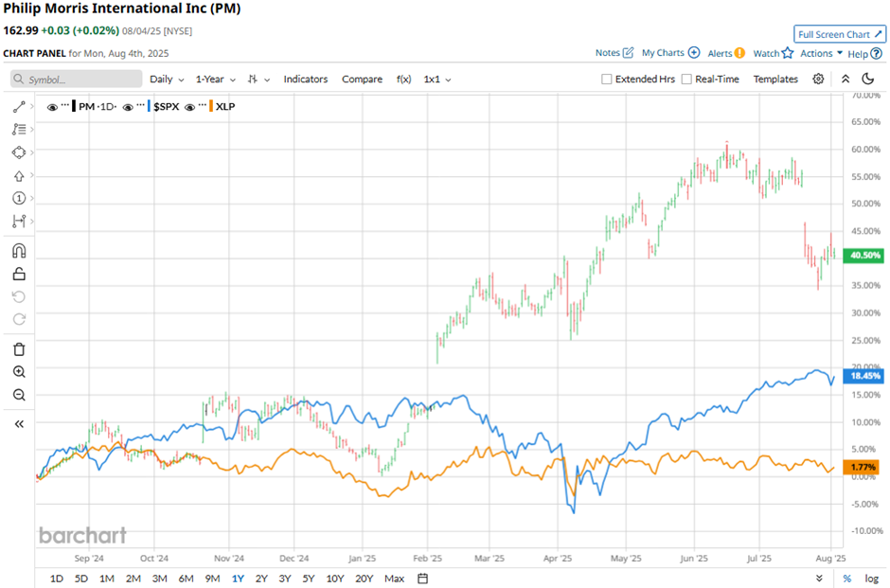This screenshot has width=890, height=588.
Task: Click the blue 18.45% price label
Action: point(863,376)
